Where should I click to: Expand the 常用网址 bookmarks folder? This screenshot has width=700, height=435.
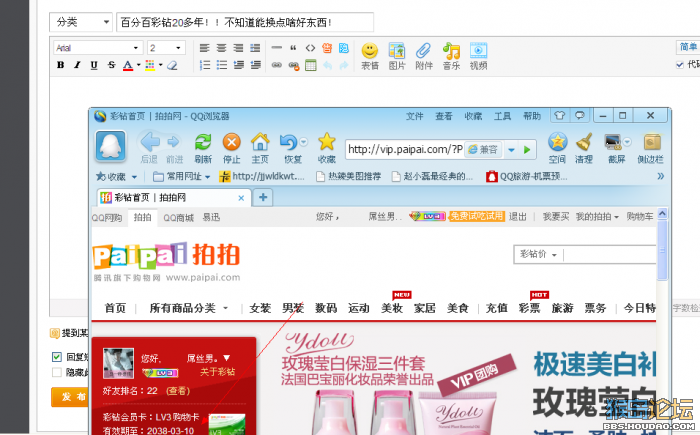182,177
